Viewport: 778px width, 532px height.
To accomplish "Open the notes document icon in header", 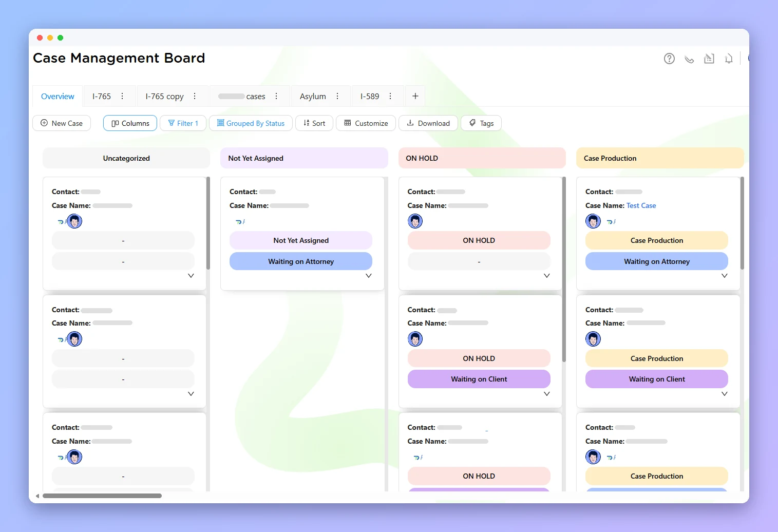I will [x=709, y=59].
